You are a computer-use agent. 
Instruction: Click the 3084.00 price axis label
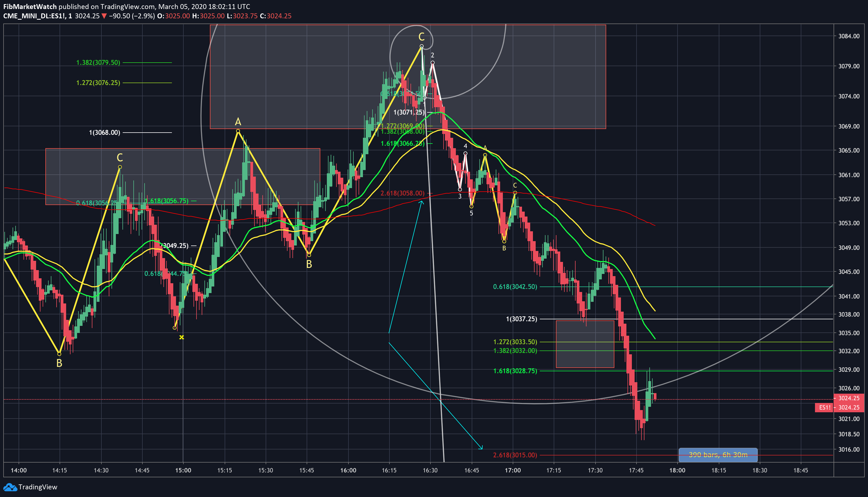point(849,36)
